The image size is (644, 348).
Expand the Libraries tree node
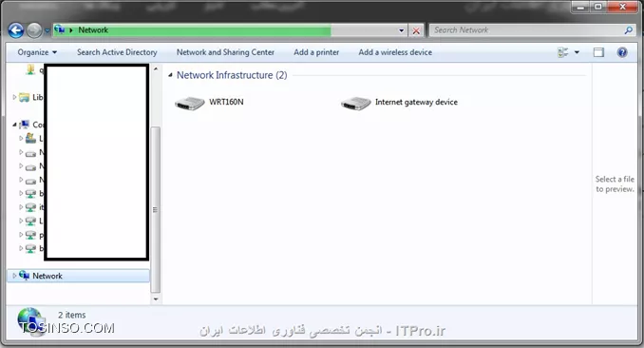tap(14, 97)
